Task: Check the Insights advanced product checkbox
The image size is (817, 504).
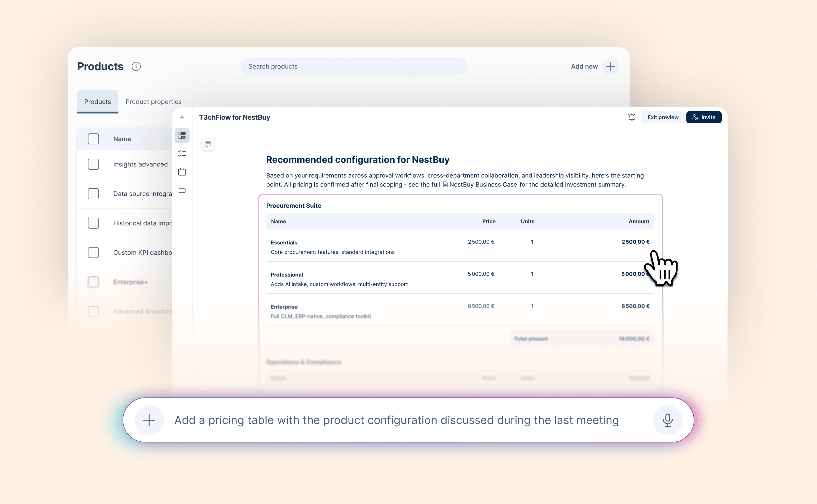Action: pyautogui.click(x=93, y=164)
